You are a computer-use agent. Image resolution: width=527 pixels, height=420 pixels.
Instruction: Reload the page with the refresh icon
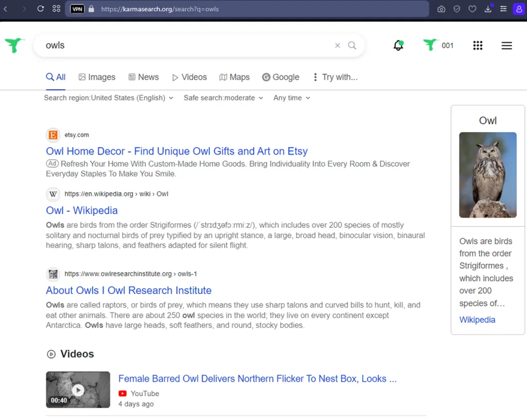41,9
